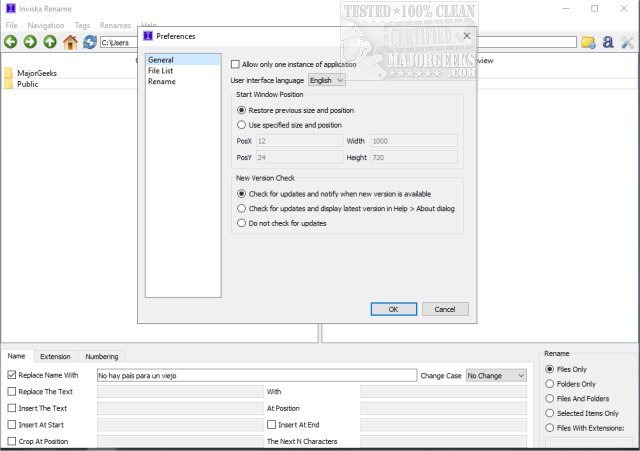This screenshot has width=640, height=451.
Task: Select Do not check for updates
Action: click(241, 223)
